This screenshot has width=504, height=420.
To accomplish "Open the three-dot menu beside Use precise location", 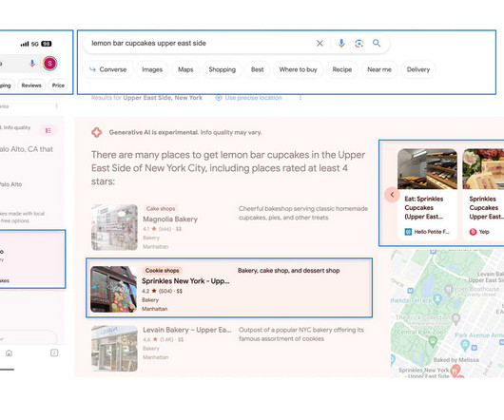I will click(300, 98).
